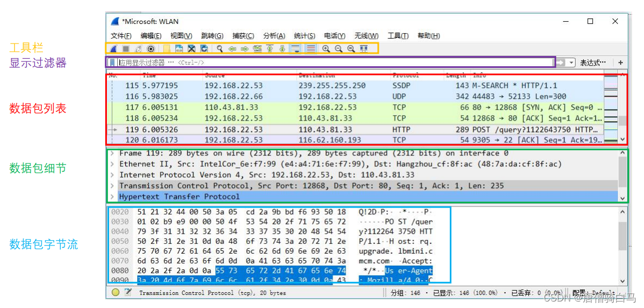The width and height of the screenshot is (644, 308).
Task: Click packet list scrollbar down arrow
Action: pos(622,140)
